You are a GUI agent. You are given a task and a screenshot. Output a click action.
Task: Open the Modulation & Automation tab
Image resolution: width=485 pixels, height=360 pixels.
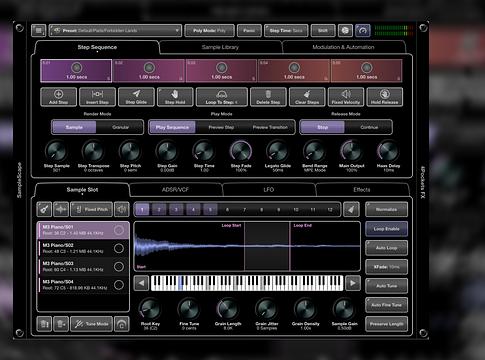pyautogui.click(x=343, y=47)
